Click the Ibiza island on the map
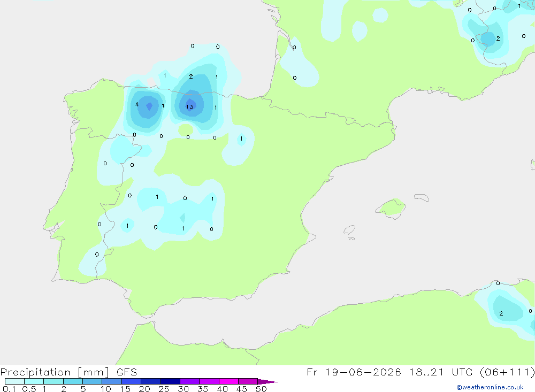Screen dimensions: 535x392 (x=349, y=229)
